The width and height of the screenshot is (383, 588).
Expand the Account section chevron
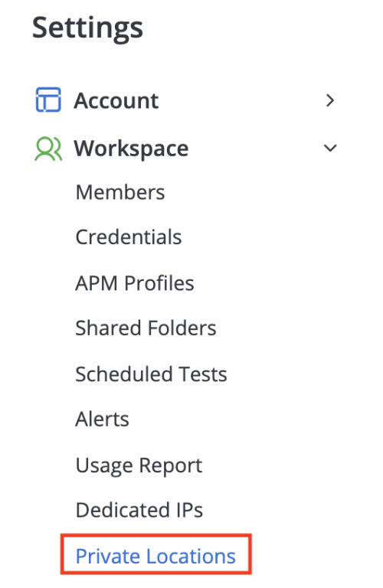329,100
